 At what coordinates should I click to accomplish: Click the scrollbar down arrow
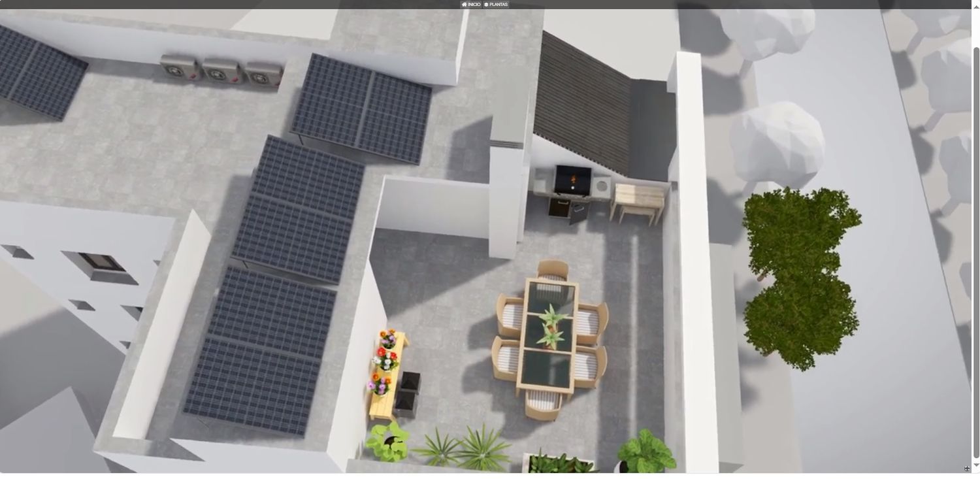point(976,465)
